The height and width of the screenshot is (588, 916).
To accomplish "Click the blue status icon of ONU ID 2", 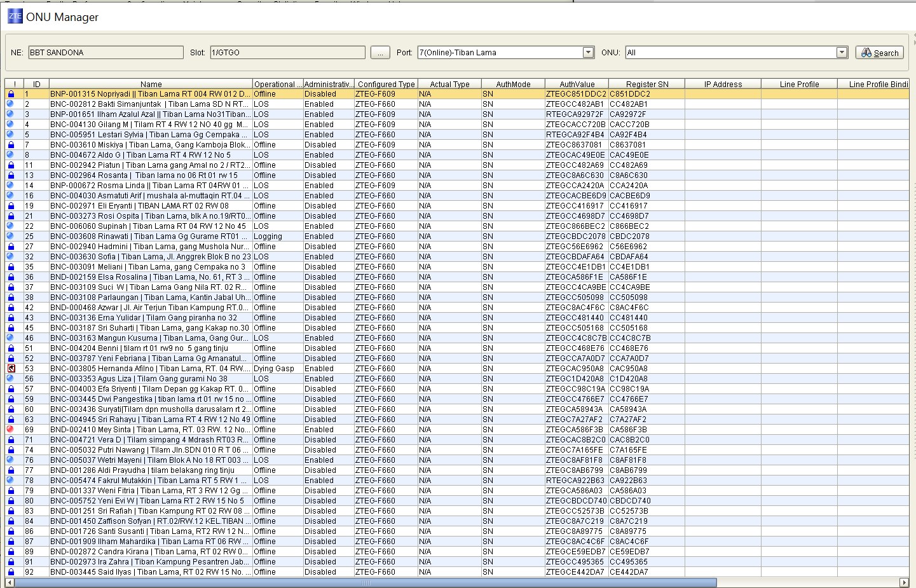I will point(10,104).
